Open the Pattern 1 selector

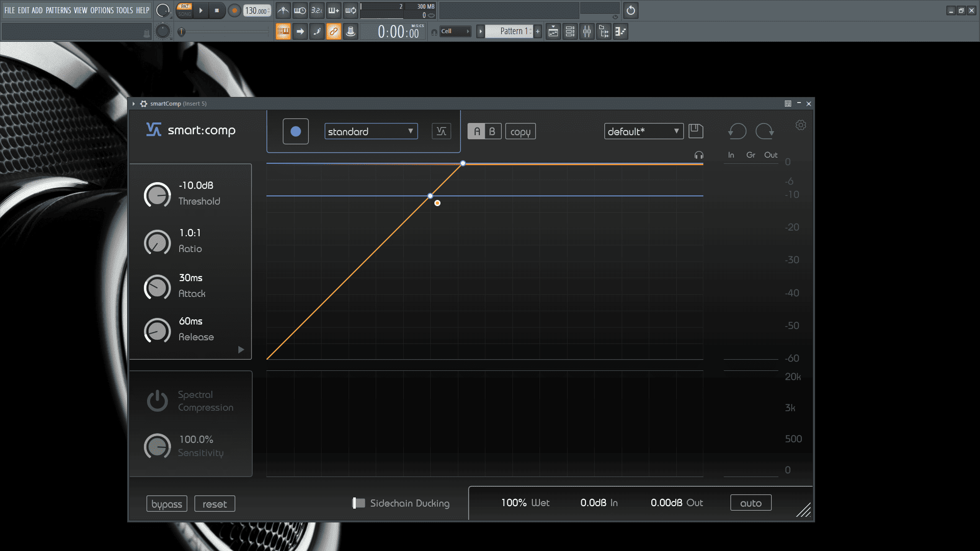[509, 31]
